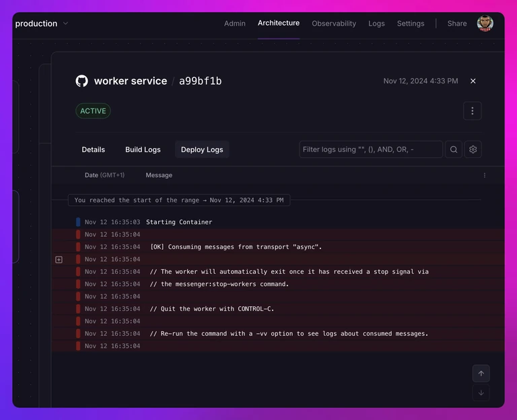
Task: Click the Message column header
Action: click(159, 176)
